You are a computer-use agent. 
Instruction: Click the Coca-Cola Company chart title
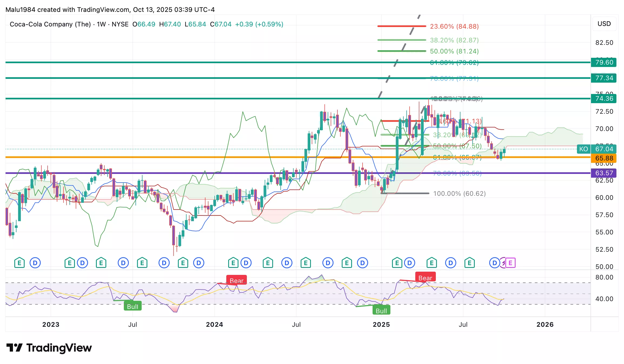[x=50, y=24]
